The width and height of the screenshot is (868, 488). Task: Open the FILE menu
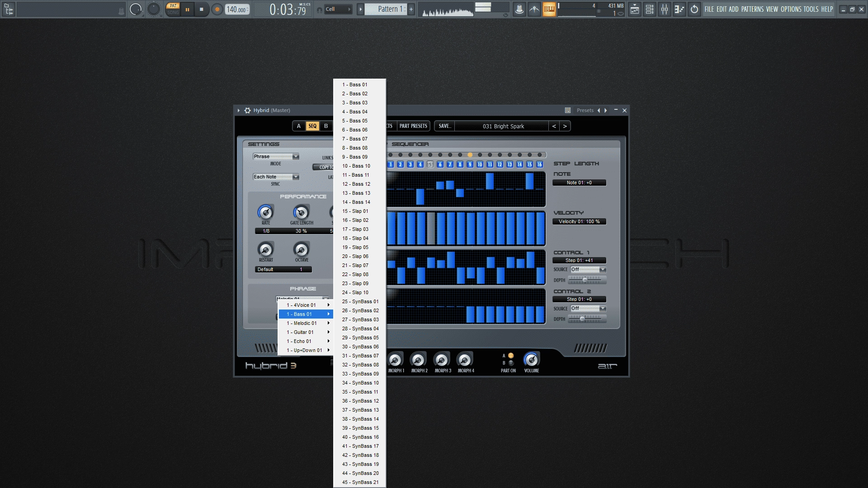click(x=709, y=9)
